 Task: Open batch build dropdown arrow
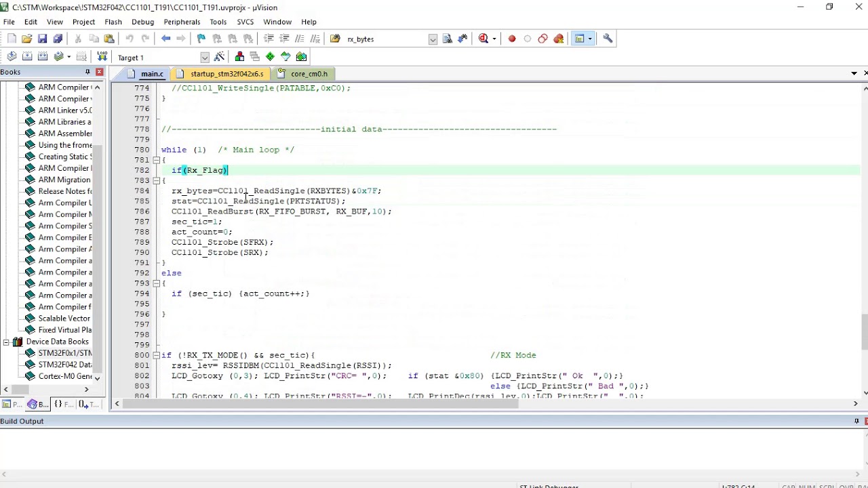[68, 57]
